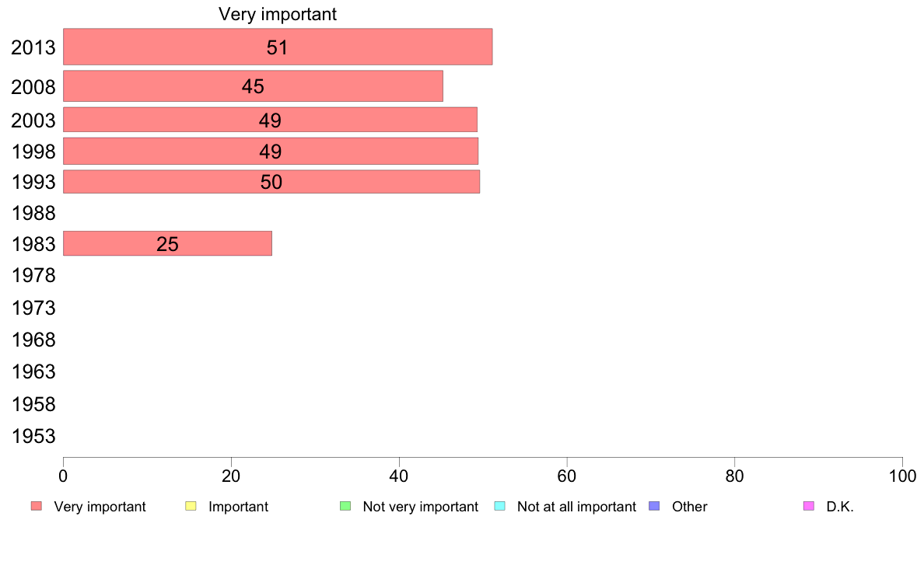Click the blue Other legend swatch
This screenshot has height=572, width=924.
click(654, 506)
